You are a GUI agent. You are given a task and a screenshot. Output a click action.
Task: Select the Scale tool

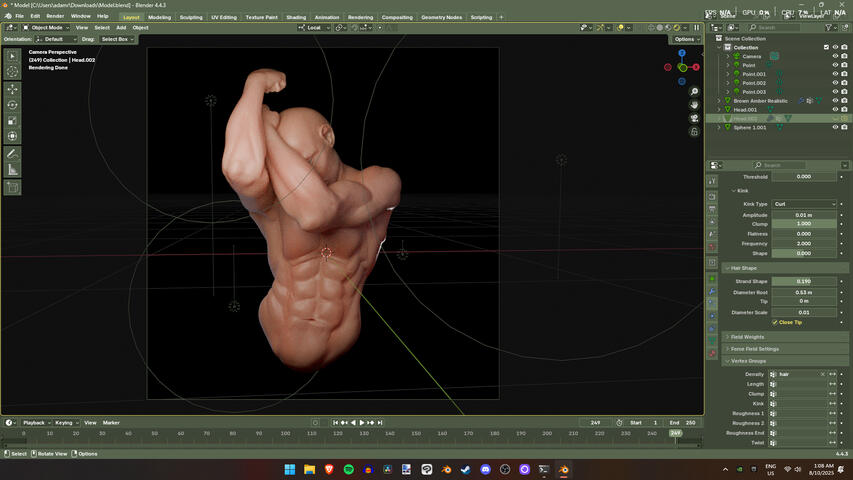(12, 121)
